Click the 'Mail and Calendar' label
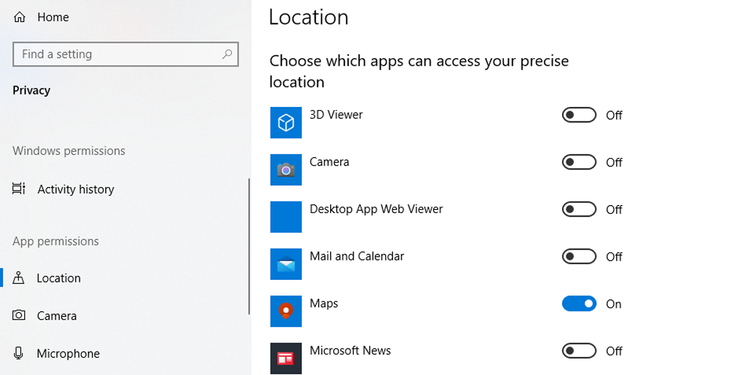This screenshot has height=375, width=750. coord(357,256)
